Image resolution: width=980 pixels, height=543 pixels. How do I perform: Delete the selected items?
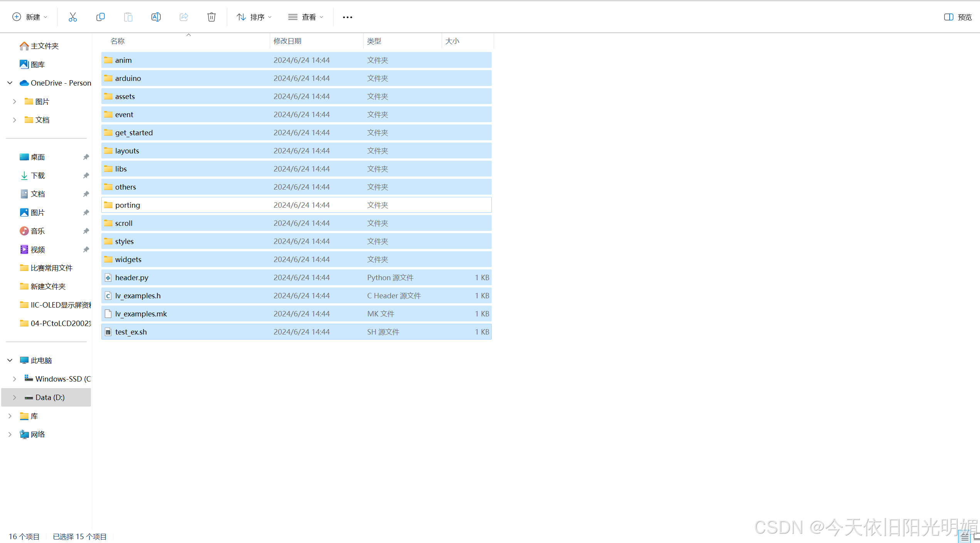coord(211,17)
